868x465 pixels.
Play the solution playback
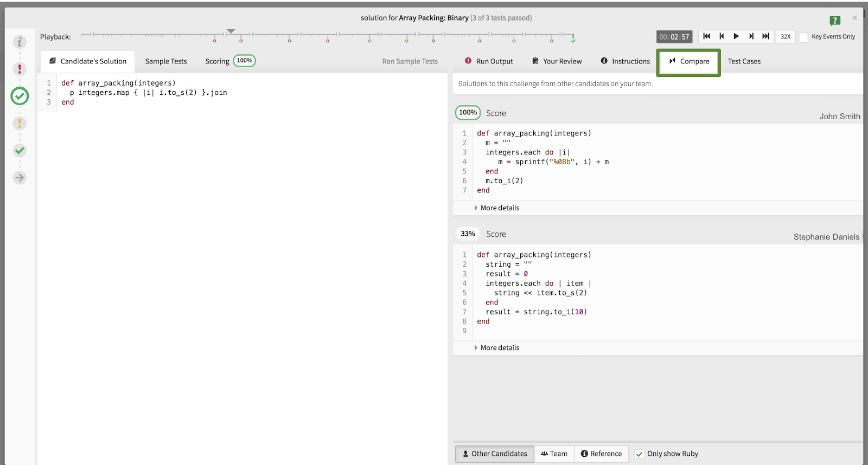coord(736,36)
